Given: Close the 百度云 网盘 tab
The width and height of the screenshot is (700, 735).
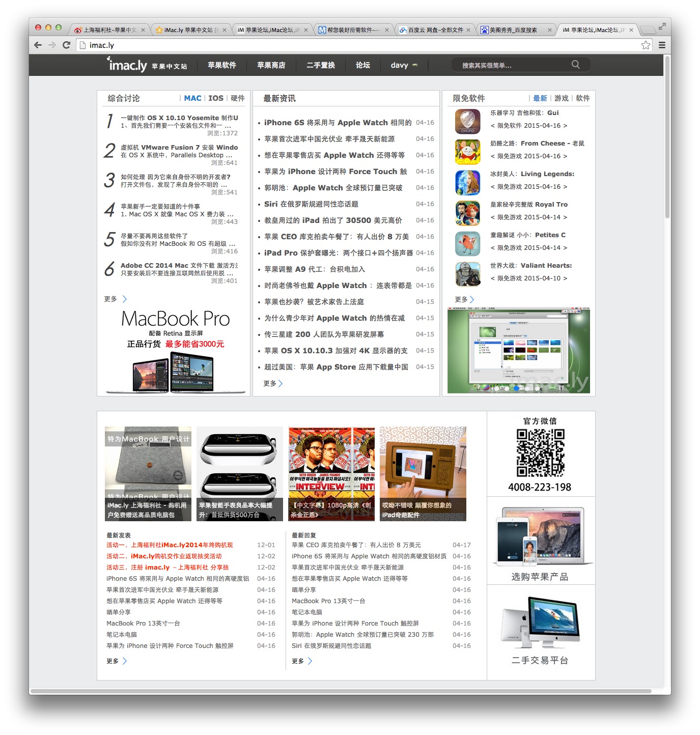Looking at the screenshot, I should tap(468, 30).
